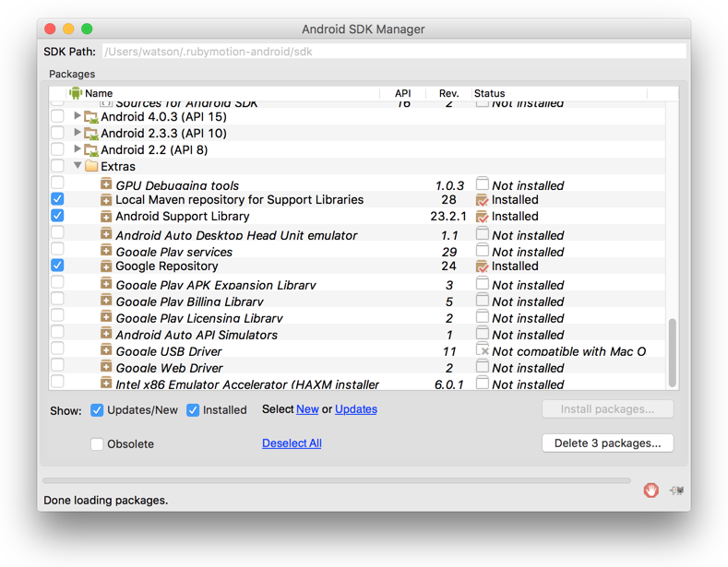728x567 pixels.
Task: Click the package icon for Intel x86 Emulator Accelerator
Action: click(106, 383)
